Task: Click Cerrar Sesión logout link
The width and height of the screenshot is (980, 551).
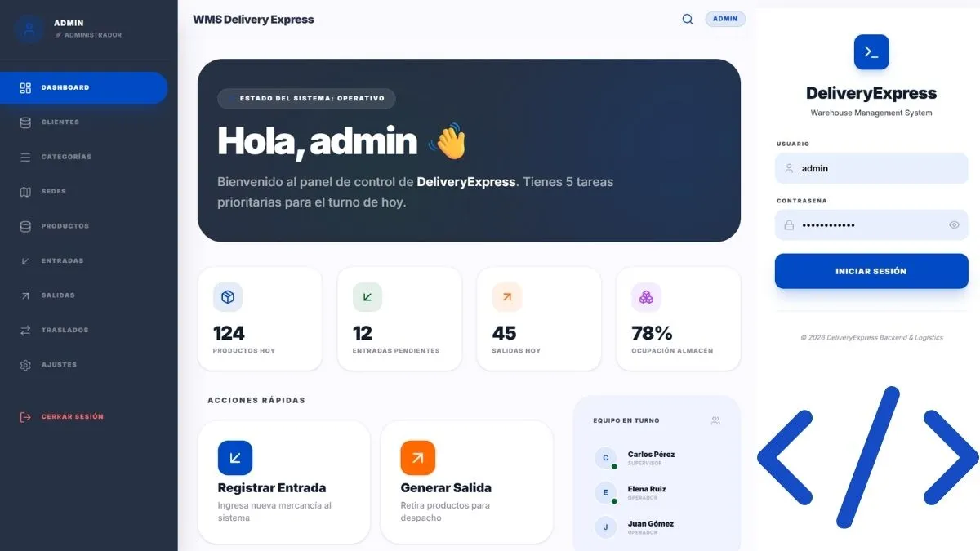Action: 62,417
